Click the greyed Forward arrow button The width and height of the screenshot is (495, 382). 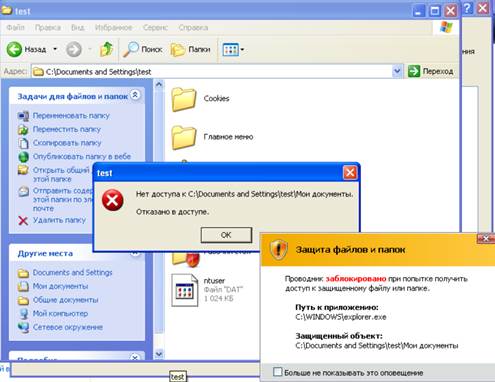coord(74,50)
